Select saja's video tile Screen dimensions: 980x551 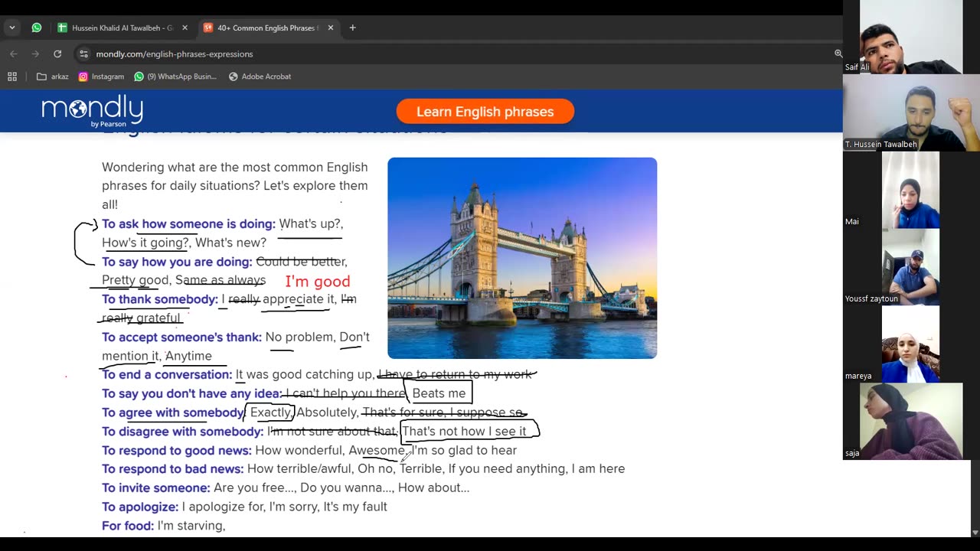point(911,422)
